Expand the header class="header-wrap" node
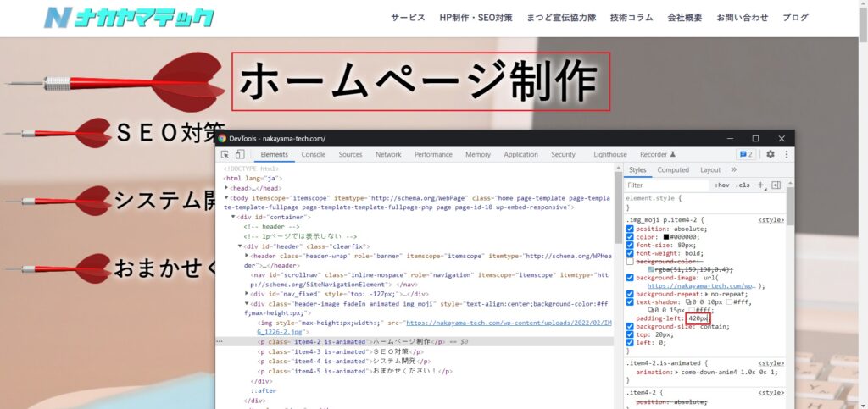868x409 pixels. (x=247, y=256)
